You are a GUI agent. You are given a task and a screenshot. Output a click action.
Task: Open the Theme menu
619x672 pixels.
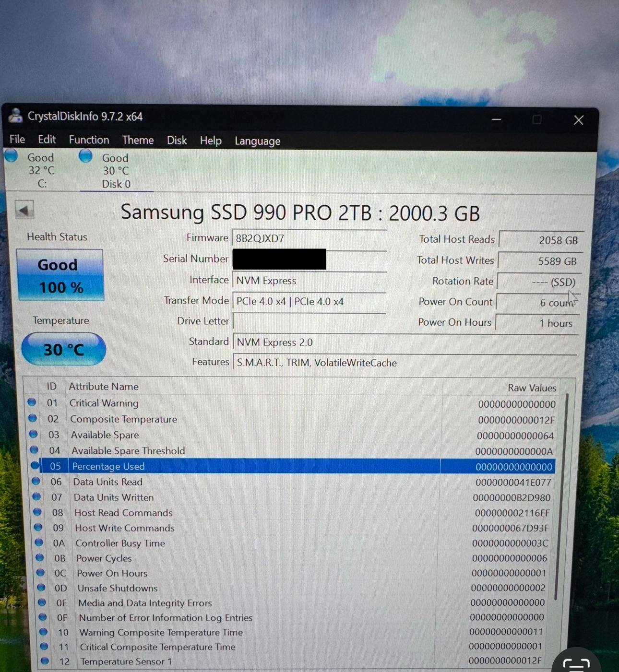coord(138,140)
